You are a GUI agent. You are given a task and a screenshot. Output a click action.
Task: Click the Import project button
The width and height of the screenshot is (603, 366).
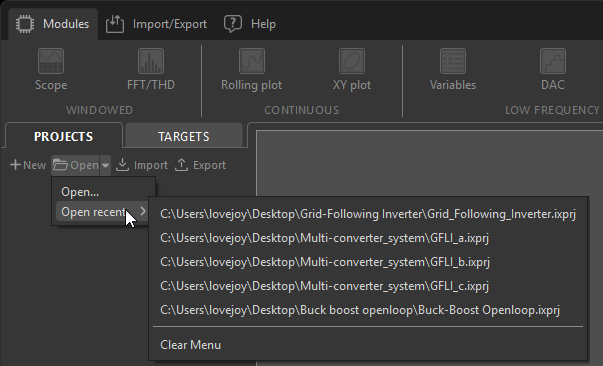point(142,165)
